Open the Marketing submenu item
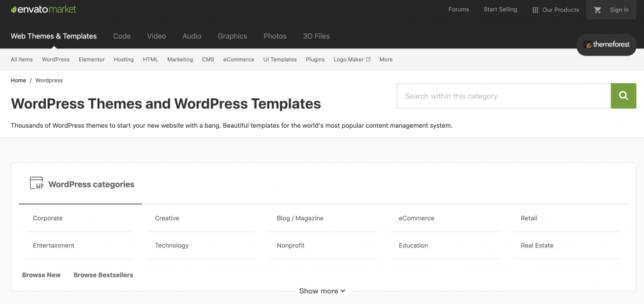Viewport: 644px width, 304px height. tap(180, 59)
